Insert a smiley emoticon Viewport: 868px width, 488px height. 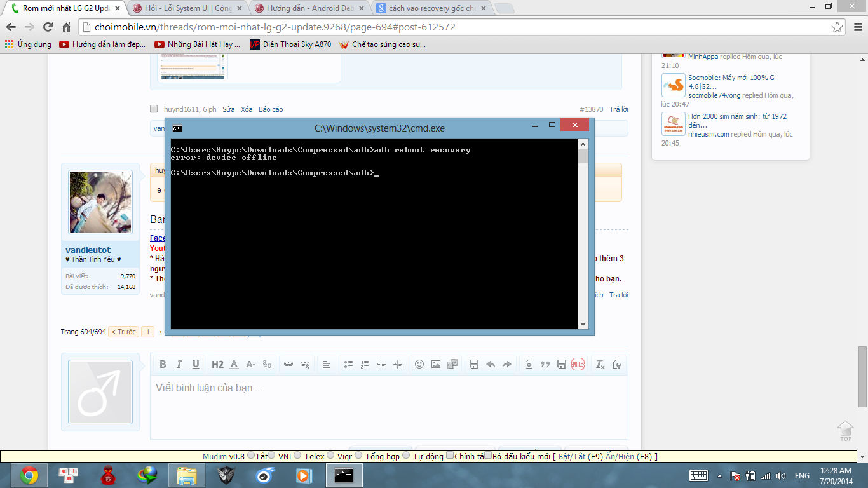tap(419, 364)
